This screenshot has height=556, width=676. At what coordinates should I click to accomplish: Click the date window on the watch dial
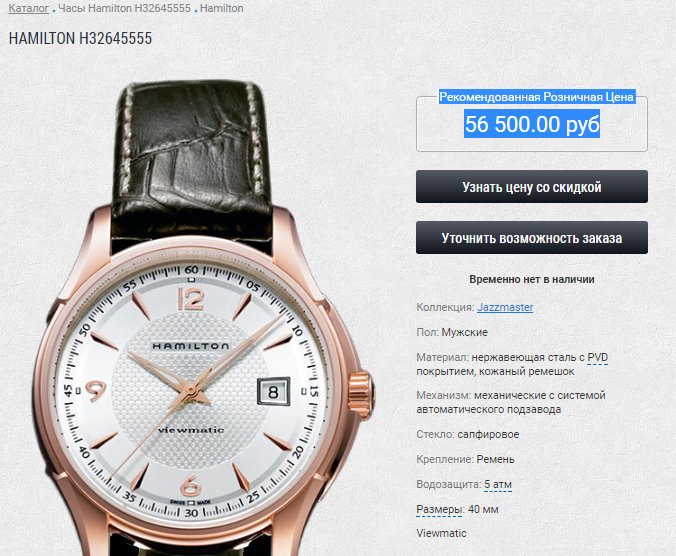273,392
